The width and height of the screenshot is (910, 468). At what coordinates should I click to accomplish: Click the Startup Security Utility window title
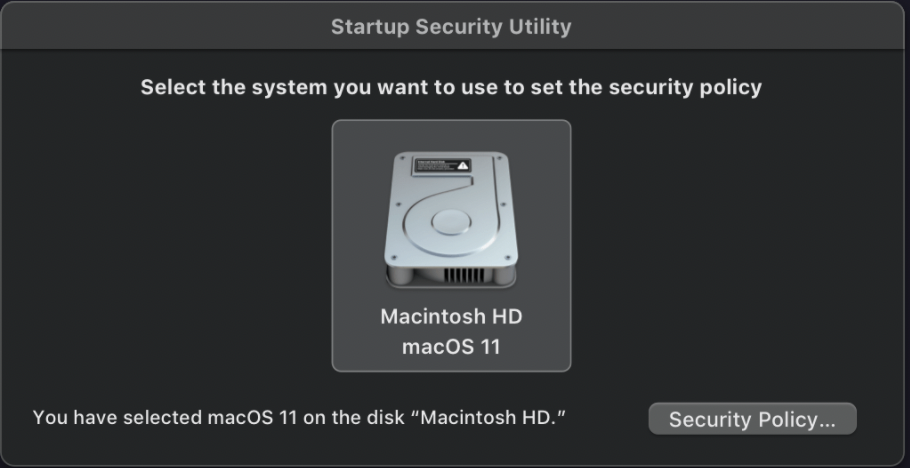[x=451, y=27]
